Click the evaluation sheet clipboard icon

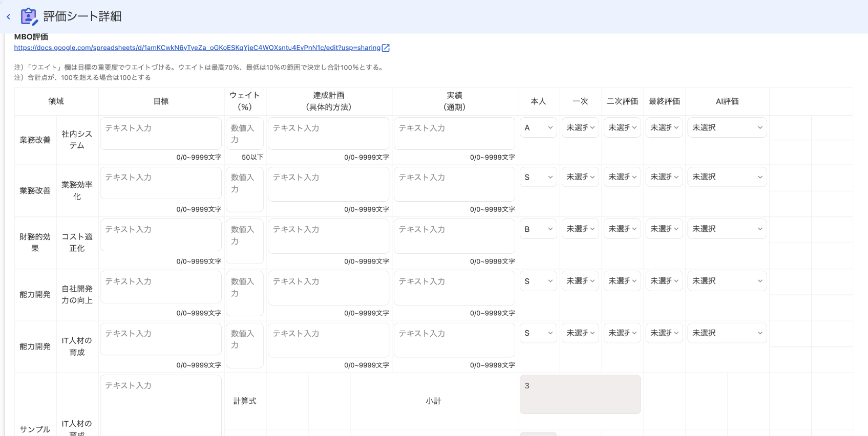(x=29, y=16)
